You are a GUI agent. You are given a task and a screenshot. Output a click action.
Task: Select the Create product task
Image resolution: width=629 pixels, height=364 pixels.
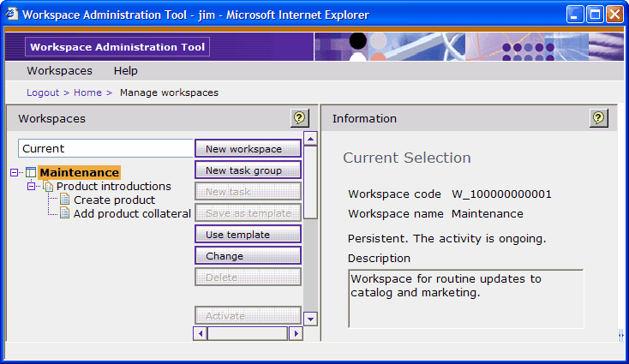coord(114,200)
